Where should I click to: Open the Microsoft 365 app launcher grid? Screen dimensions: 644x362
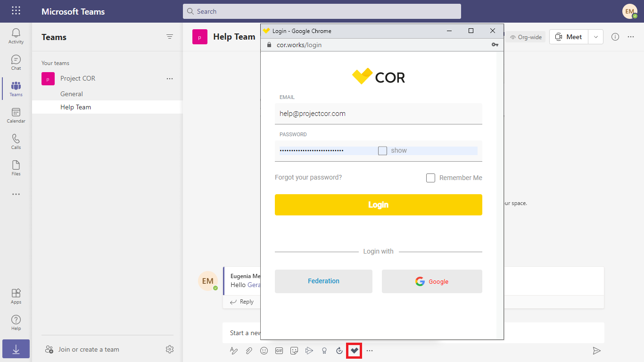16,10
